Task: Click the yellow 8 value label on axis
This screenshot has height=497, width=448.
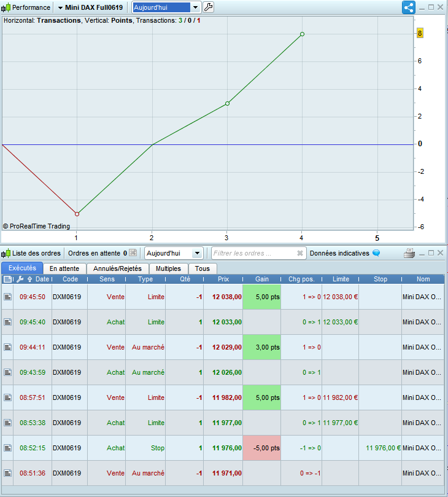Action: pos(420,33)
